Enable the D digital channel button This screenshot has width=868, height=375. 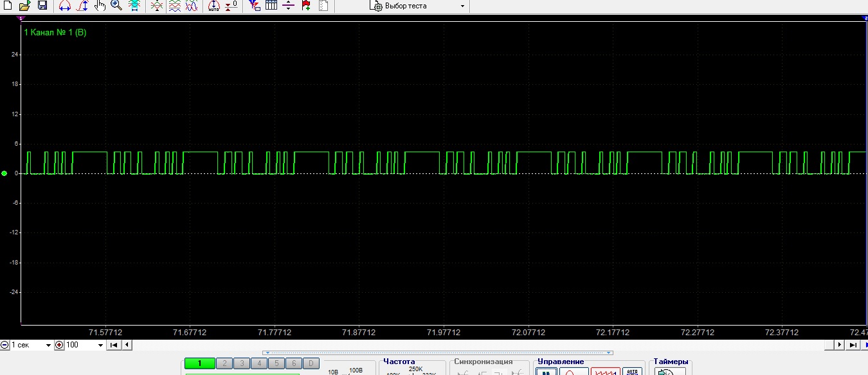click(311, 363)
